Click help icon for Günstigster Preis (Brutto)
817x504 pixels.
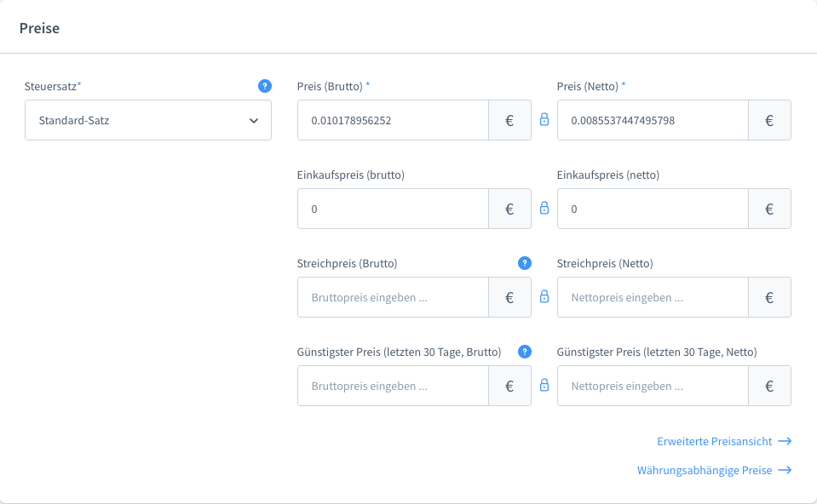pyautogui.click(x=525, y=352)
